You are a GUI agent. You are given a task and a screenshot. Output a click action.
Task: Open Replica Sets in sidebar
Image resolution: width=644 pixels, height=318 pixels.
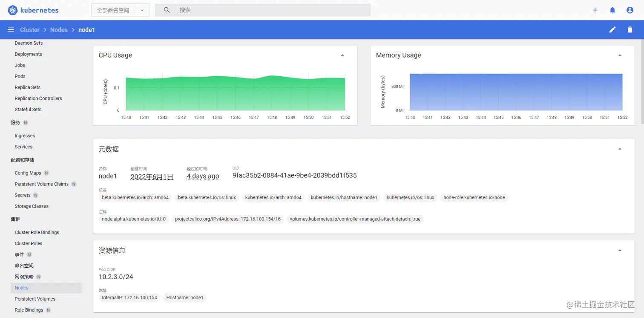point(28,87)
